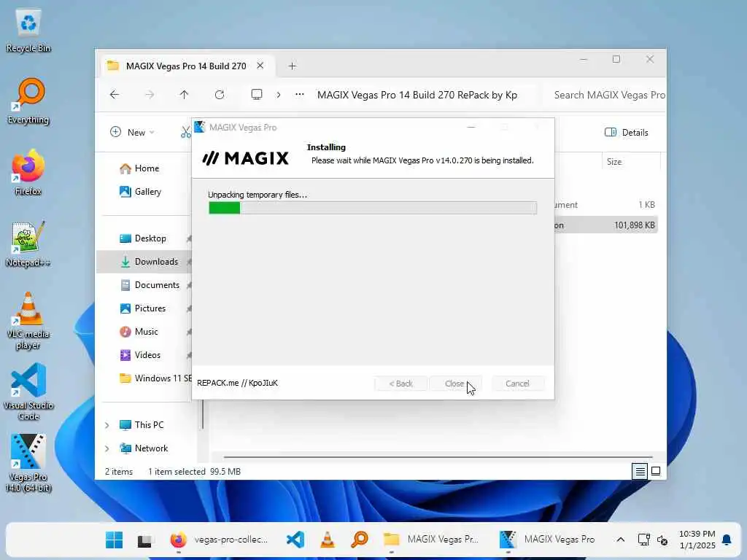Image resolution: width=747 pixels, height=560 pixels.
Task: Add a new File Explorer tab
Action: [293, 66]
